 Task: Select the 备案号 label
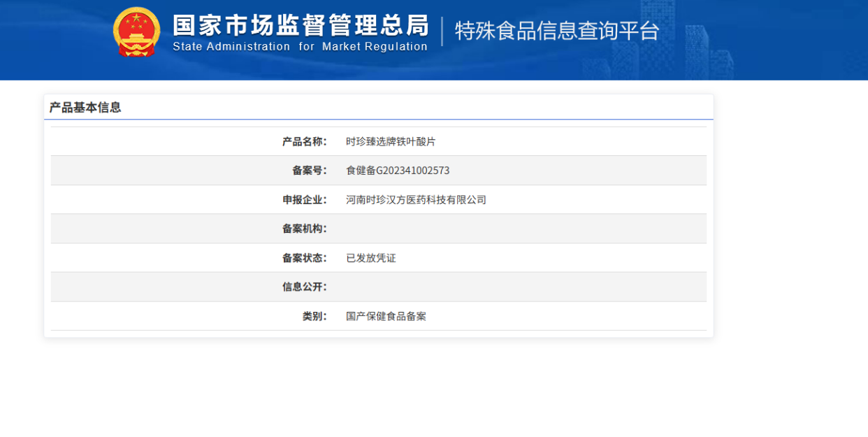[309, 171]
